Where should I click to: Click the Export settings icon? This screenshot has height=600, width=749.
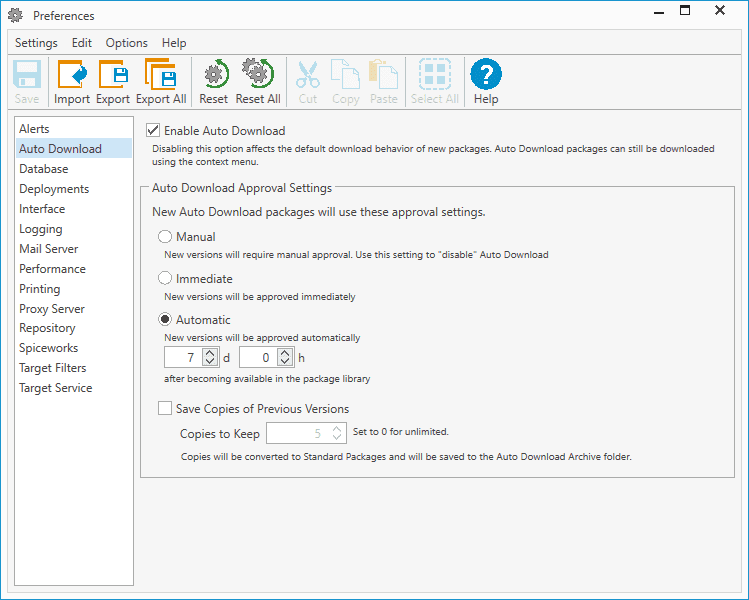(x=113, y=74)
